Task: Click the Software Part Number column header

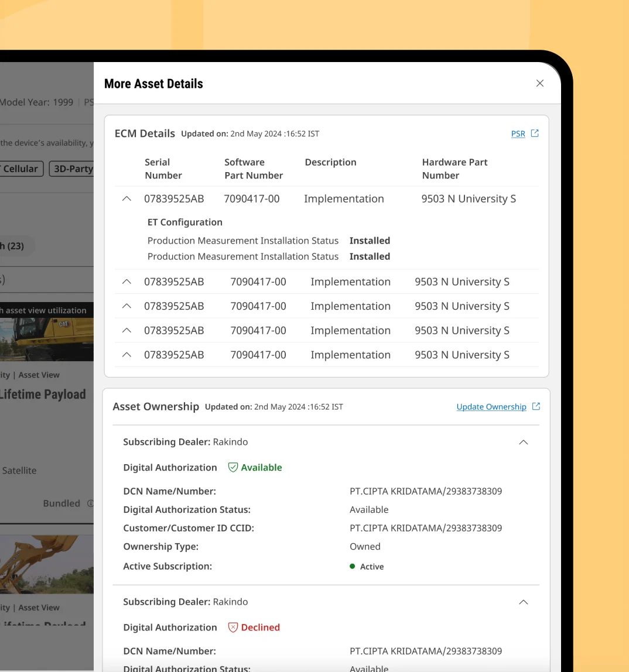Action: coord(254,169)
